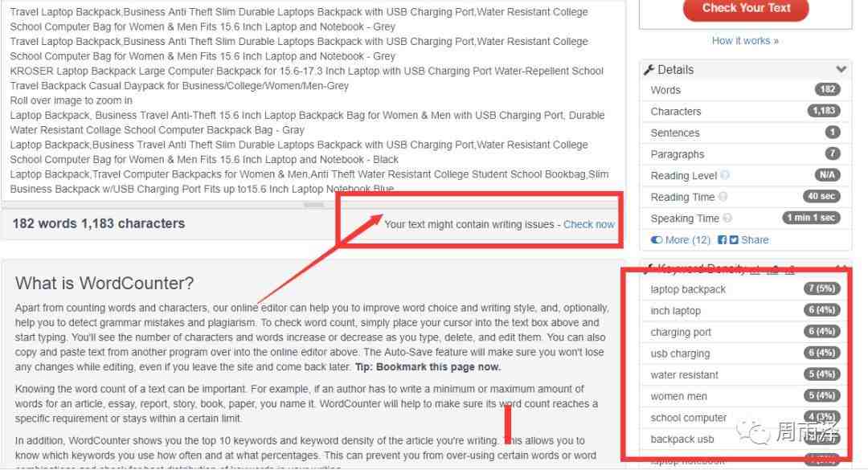Click the Check Your Text button

click(746, 8)
